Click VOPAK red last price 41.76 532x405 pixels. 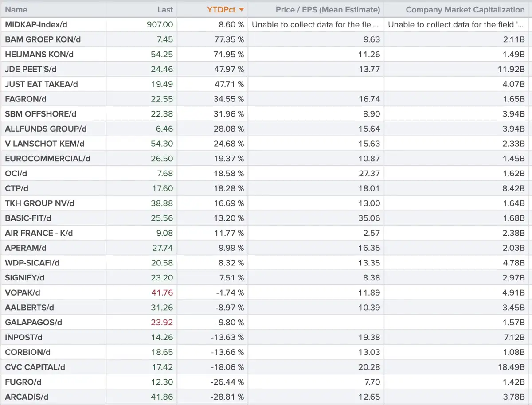[162, 292]
